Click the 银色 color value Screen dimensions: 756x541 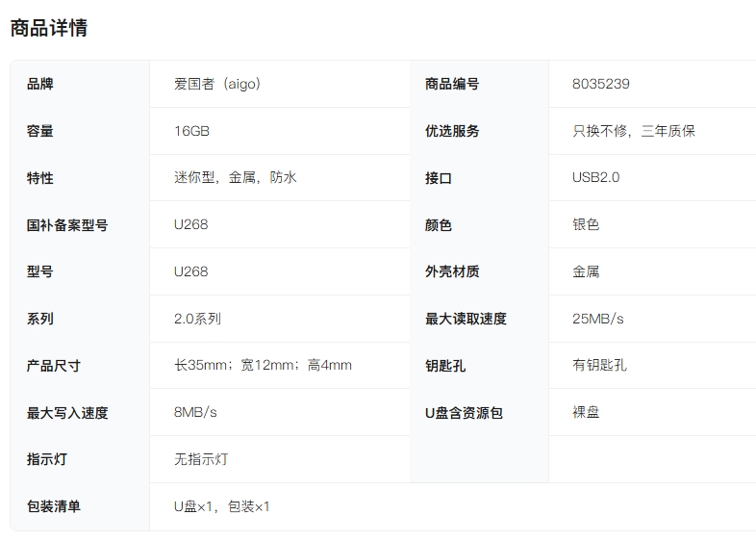click(x=586, y=224)
